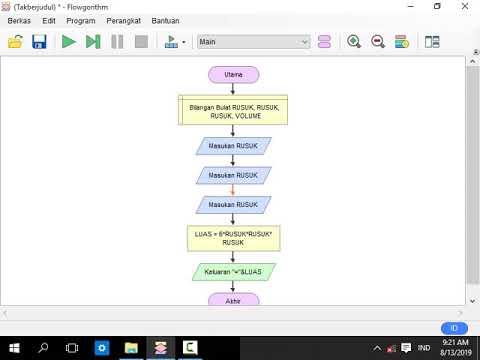Zoom out of the flowchart

[x=378, y=42]
